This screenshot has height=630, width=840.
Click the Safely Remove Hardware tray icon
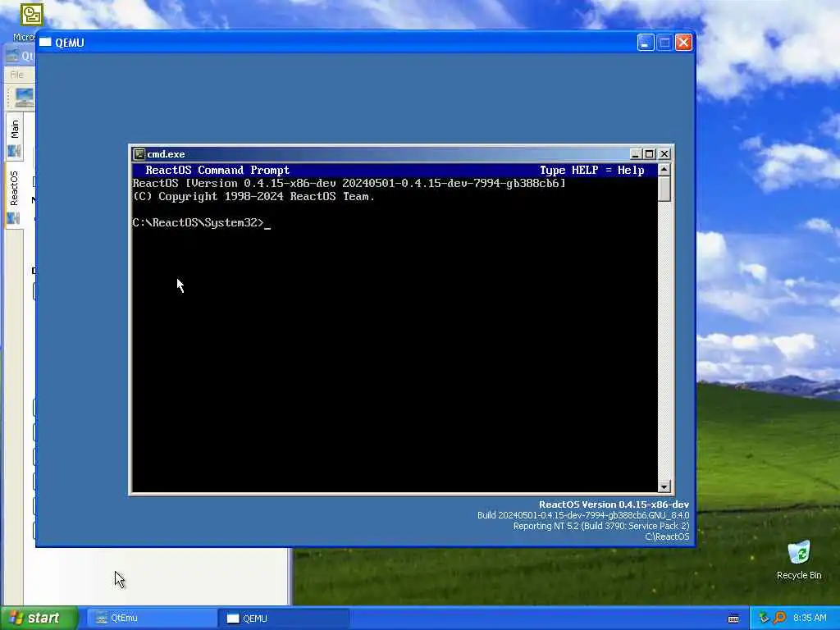tap(764, 618)
